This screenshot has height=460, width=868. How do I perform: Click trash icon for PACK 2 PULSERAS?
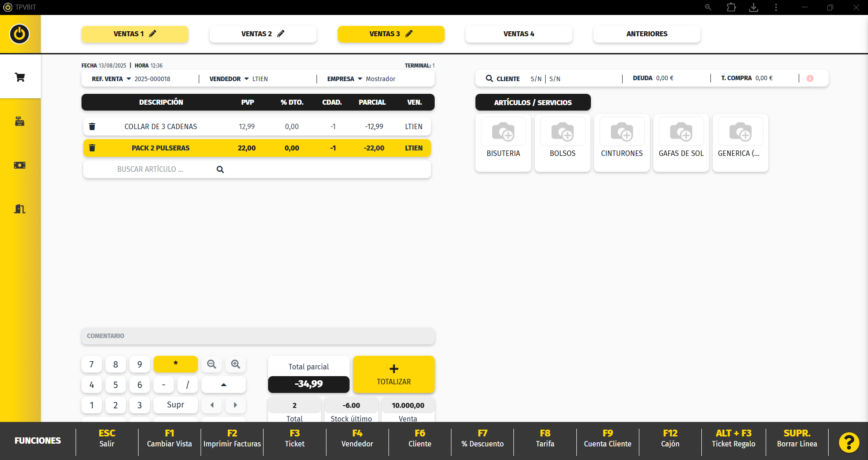pos(92,148)
